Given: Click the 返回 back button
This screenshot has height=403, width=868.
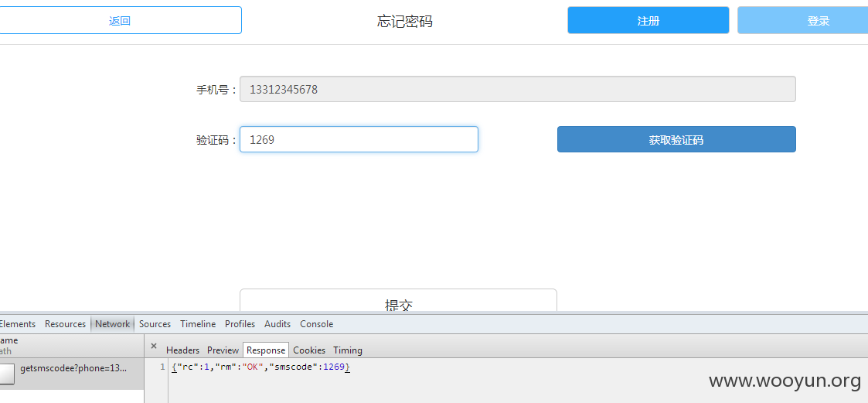Looking at the screenshot, I should point(120,21).
